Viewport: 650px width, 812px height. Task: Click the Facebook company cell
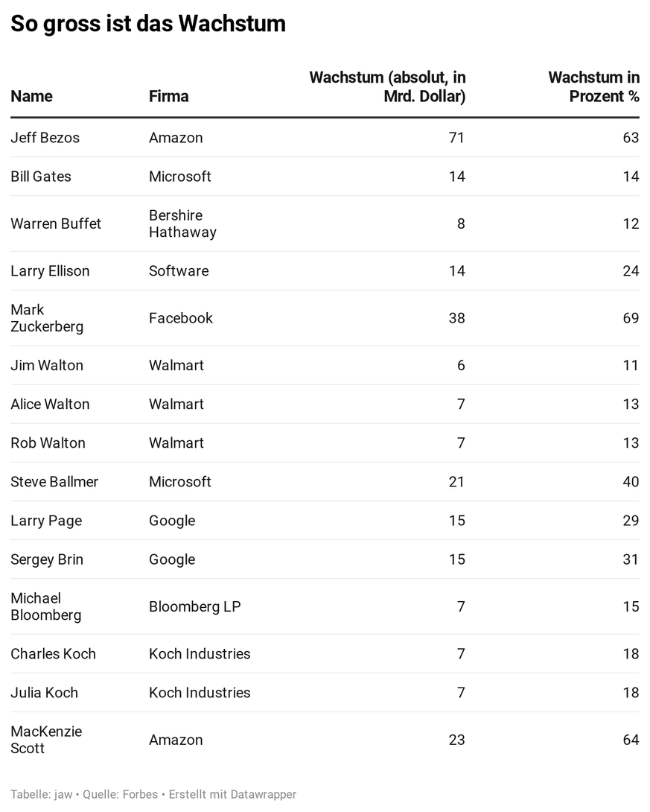(181, 318)
